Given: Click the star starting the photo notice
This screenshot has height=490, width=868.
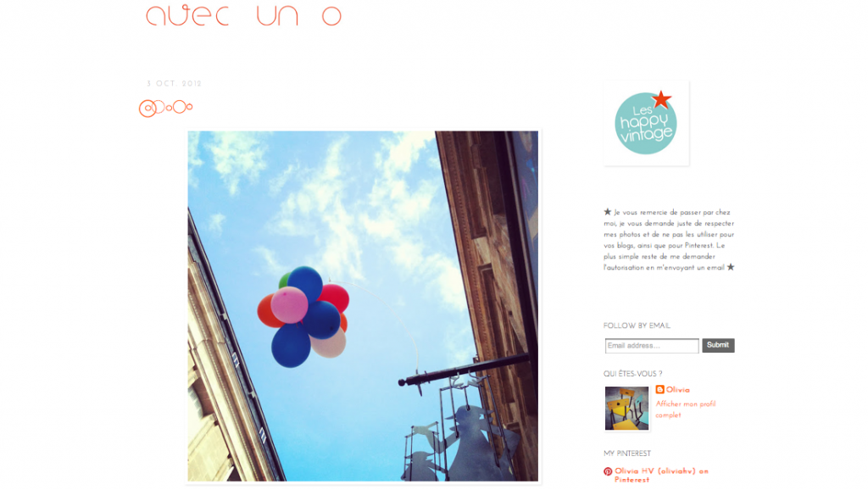Looking at the screenshot, I should pos(607,211).
